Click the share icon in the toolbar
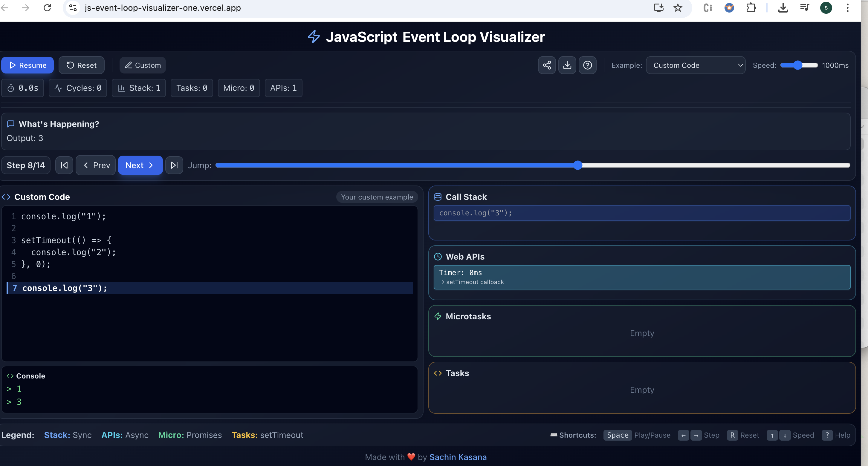The image size is (868, 466). click(x=547, y=65)
